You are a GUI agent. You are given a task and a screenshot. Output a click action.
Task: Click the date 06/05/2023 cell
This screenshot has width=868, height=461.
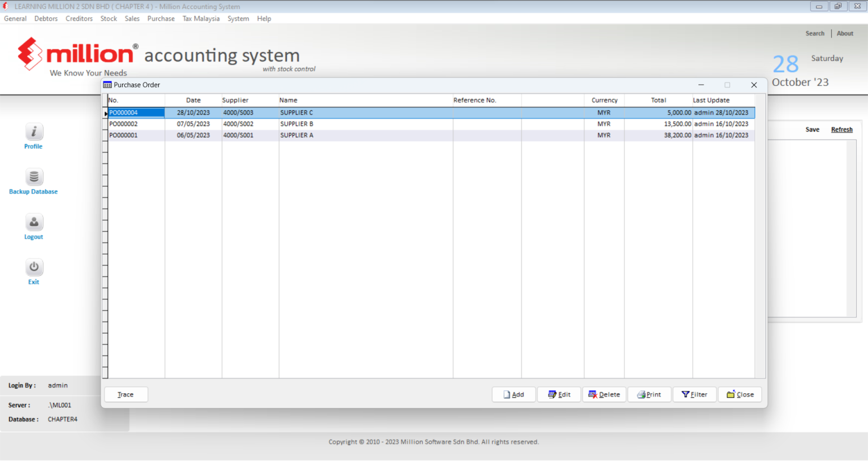(x=193, y=135)
